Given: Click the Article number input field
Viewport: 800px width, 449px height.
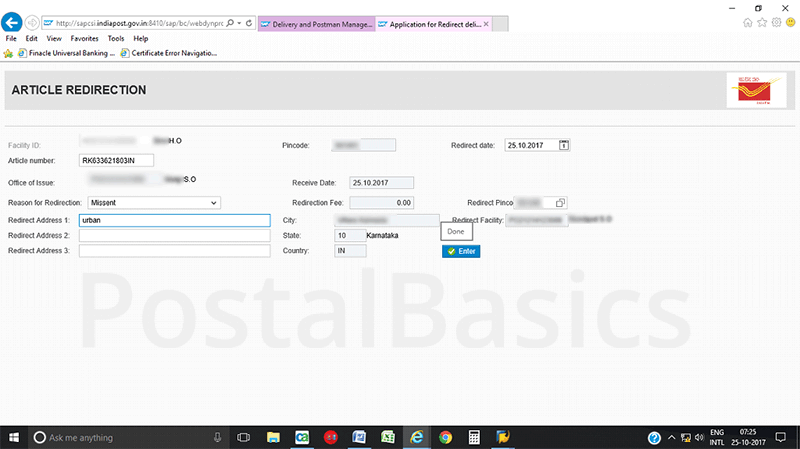Looking at the screenshot, I should [115, 160].
